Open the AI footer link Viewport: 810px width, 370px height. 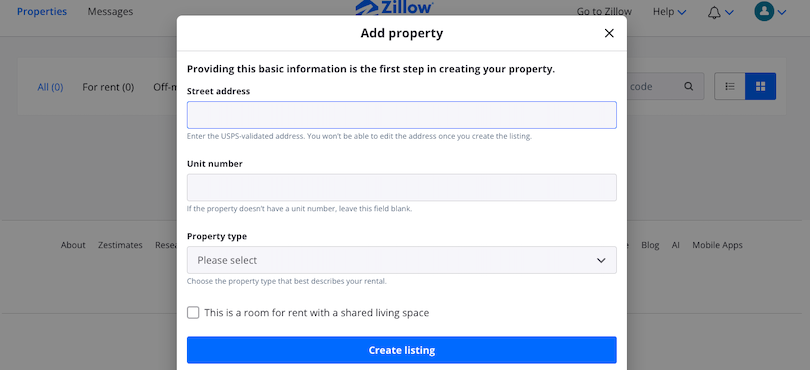676,245
